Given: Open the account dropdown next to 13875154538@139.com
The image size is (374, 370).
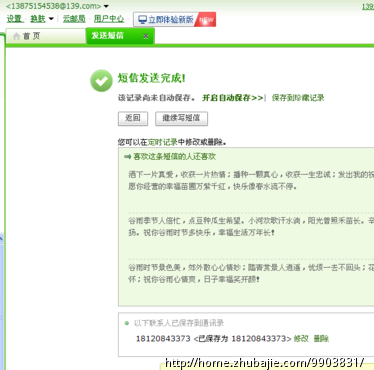Looking at the screenshot, I should pos(106,6).
